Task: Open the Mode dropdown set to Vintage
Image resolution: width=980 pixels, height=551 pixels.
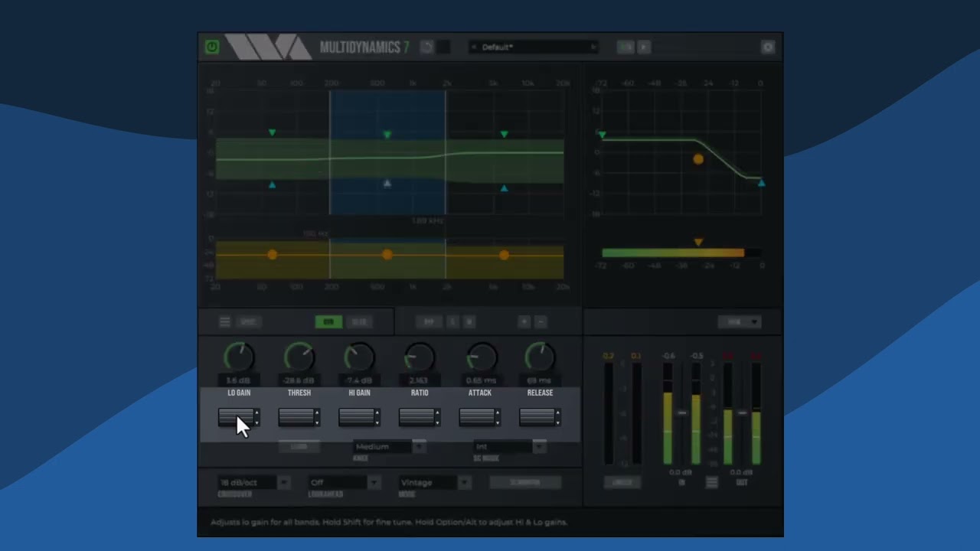Action: pos(434,483)
